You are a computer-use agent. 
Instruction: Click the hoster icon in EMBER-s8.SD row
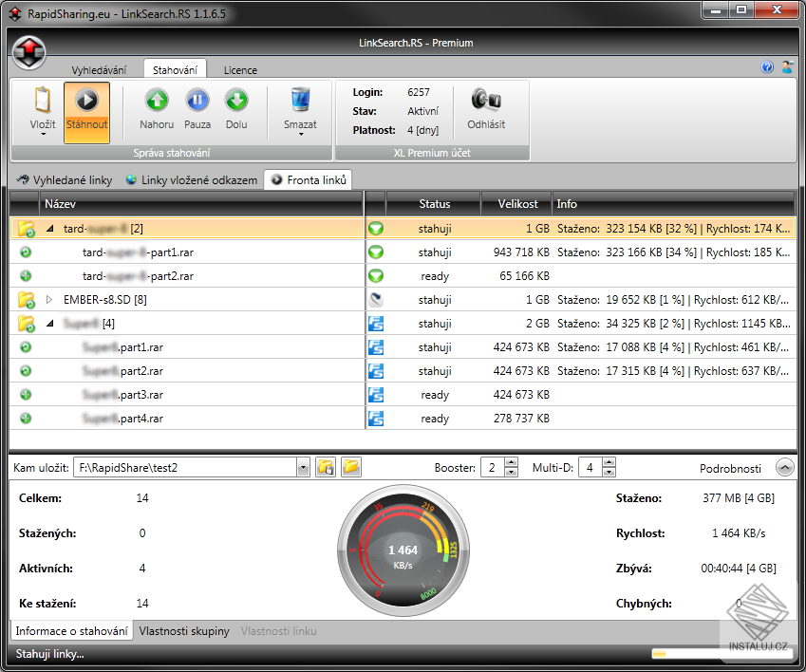coord(376,300)
